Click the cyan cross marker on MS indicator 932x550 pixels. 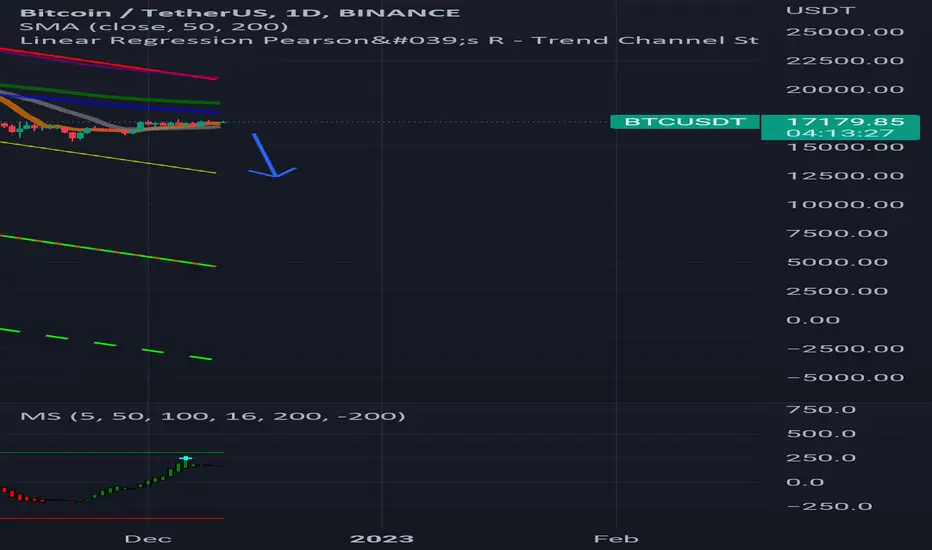(x=186, y=458)
